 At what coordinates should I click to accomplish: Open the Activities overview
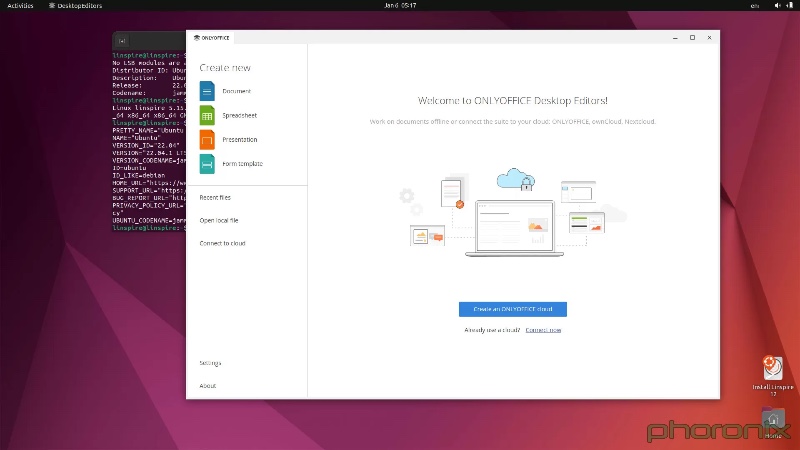coord(20,5)
